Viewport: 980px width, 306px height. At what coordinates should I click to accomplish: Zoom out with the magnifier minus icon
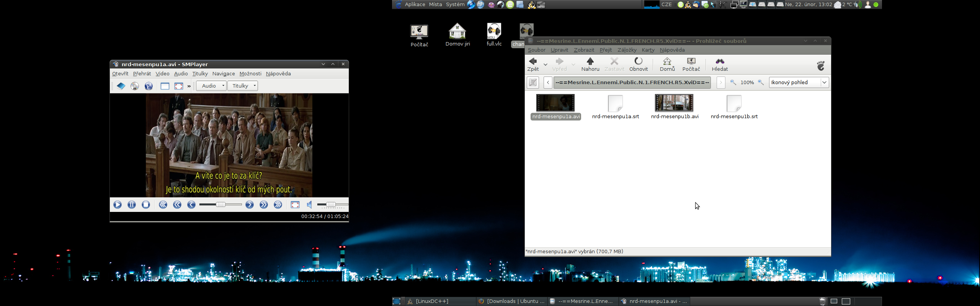733,83
